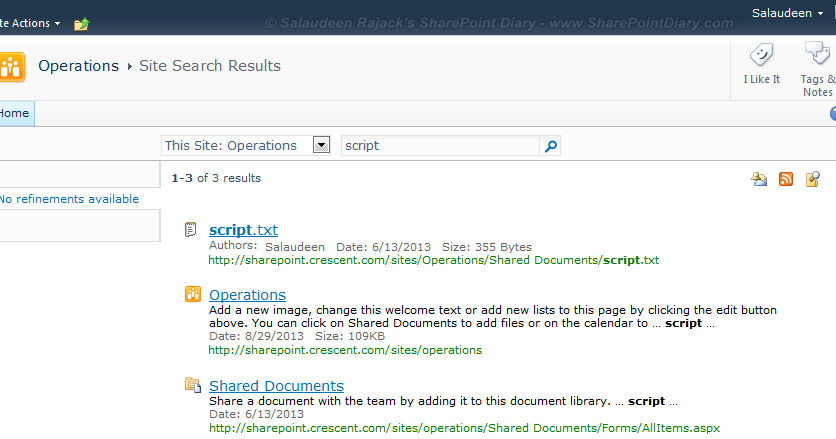This screenshot has height=439, width=836.
Task: Click Size: 109KB text
Action: click(350, 337)
